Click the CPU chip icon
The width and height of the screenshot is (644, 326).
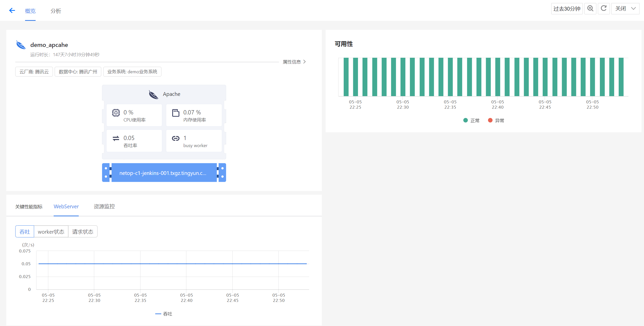click(116, 113)
